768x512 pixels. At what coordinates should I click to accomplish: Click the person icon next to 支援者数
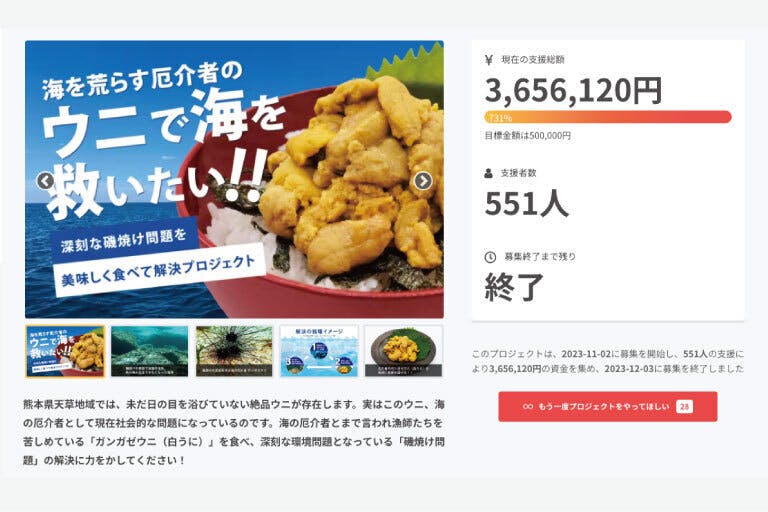tap(488, 173)
